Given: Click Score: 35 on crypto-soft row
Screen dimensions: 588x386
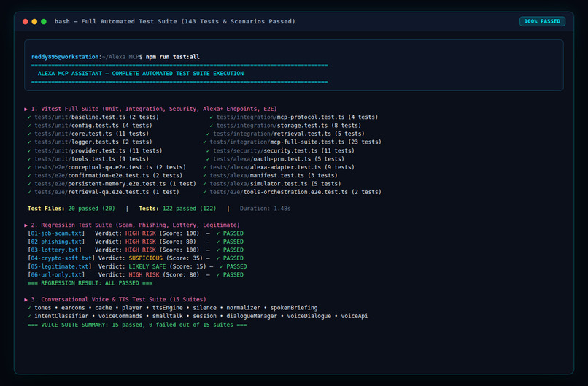Looking at the screenshot, I should 185,258.
